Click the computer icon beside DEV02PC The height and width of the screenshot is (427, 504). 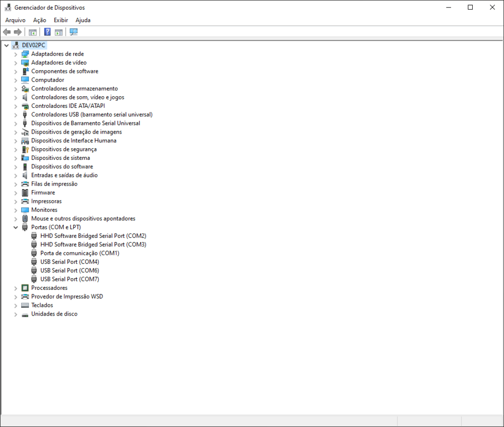tap(17, 44)
